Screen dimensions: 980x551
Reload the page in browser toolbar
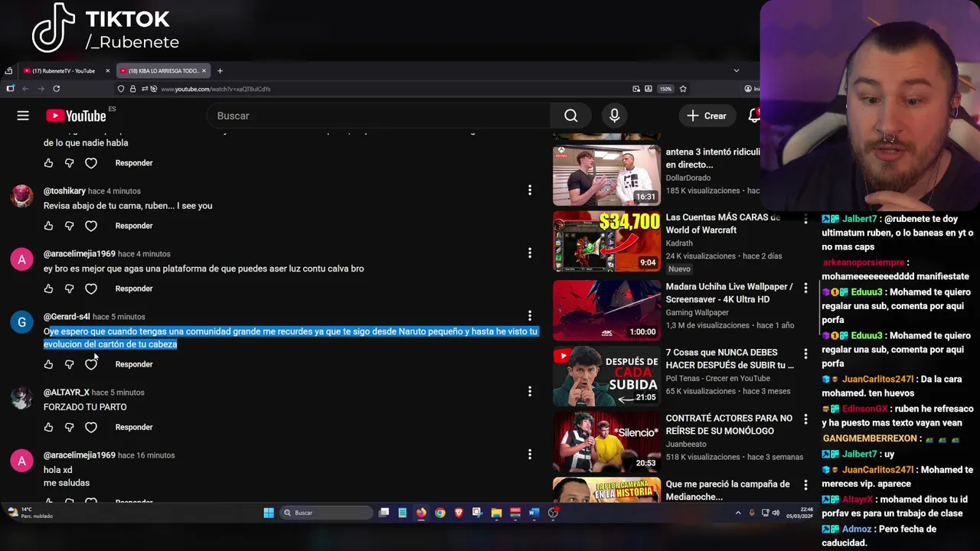(x=56, y=89)
